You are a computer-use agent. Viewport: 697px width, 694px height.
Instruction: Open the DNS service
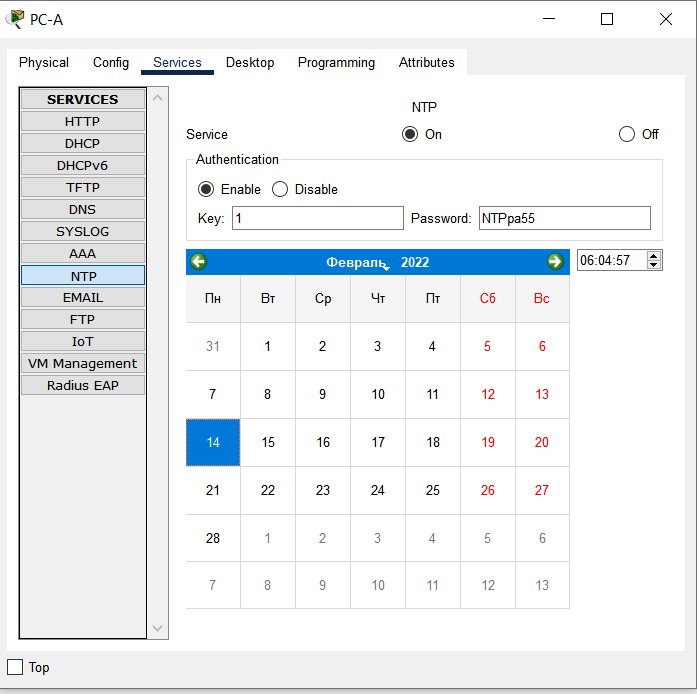pyautogui.click(x=83, y=209)
